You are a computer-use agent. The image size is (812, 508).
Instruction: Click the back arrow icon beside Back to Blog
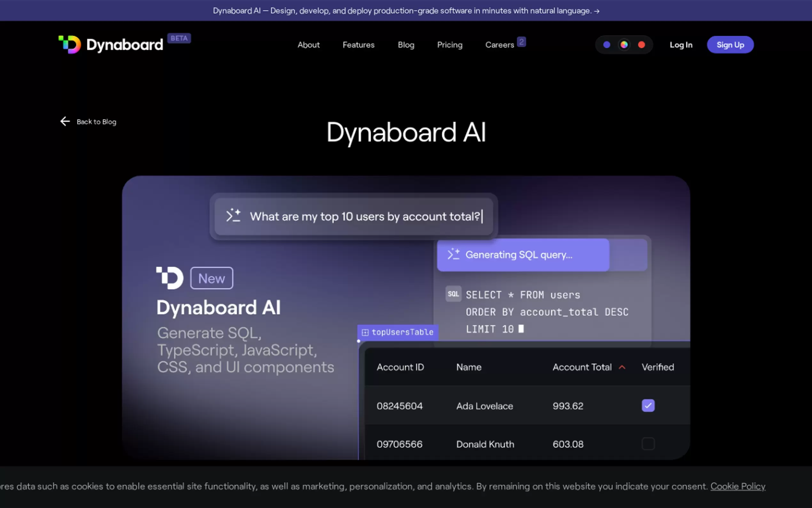(65, 121)
